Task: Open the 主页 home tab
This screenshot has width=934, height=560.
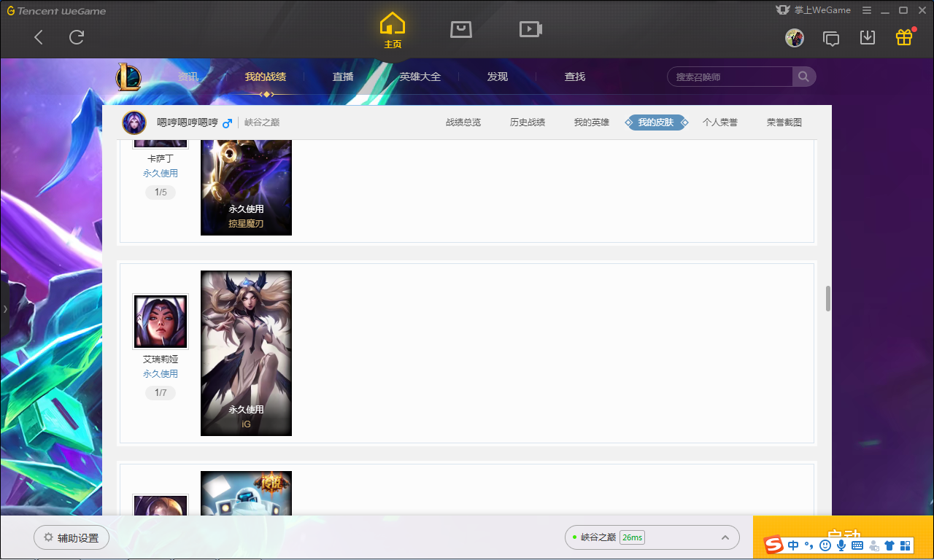Action: click(393, 31)
